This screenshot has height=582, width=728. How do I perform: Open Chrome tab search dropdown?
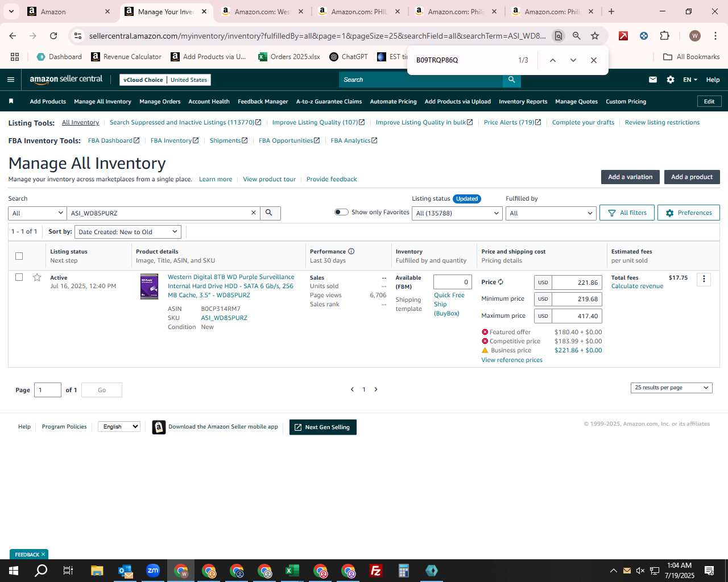coord(11,11)
